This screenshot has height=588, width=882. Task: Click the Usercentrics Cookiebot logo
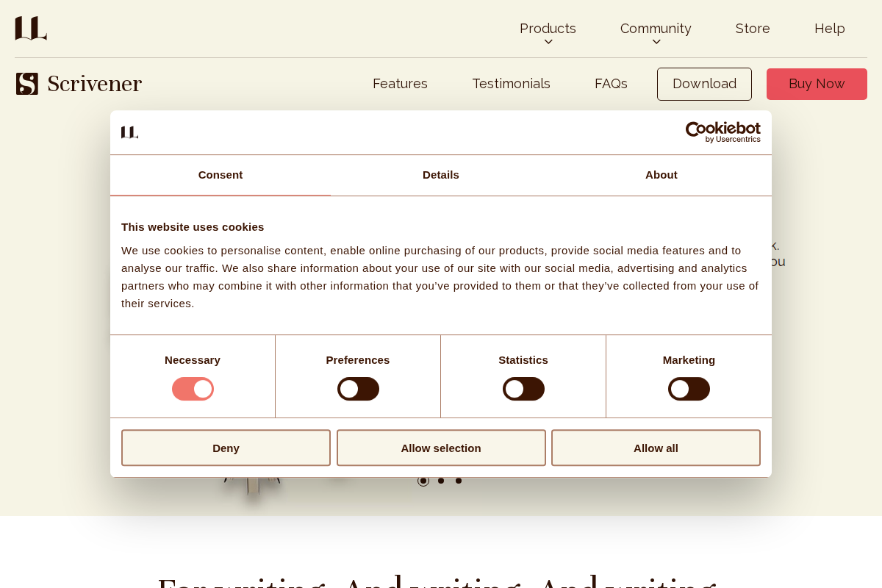point(723,132)
